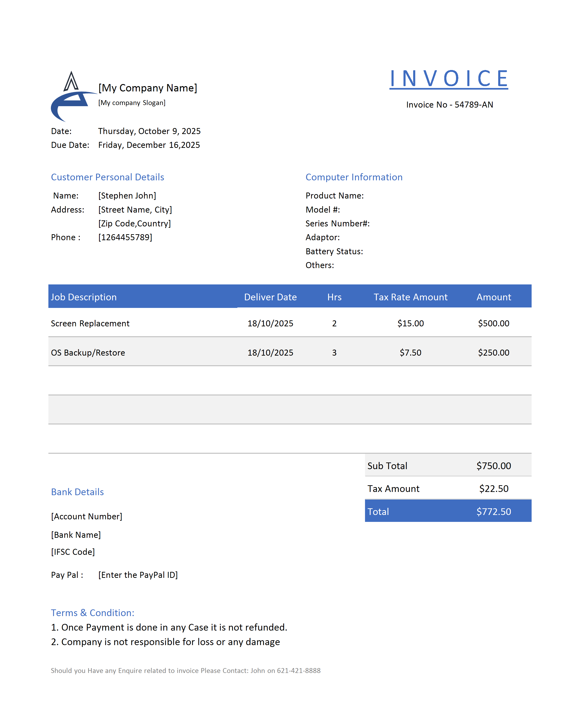
Task: Click the [Zip Code,Country] line
Action: pos(134,224)
